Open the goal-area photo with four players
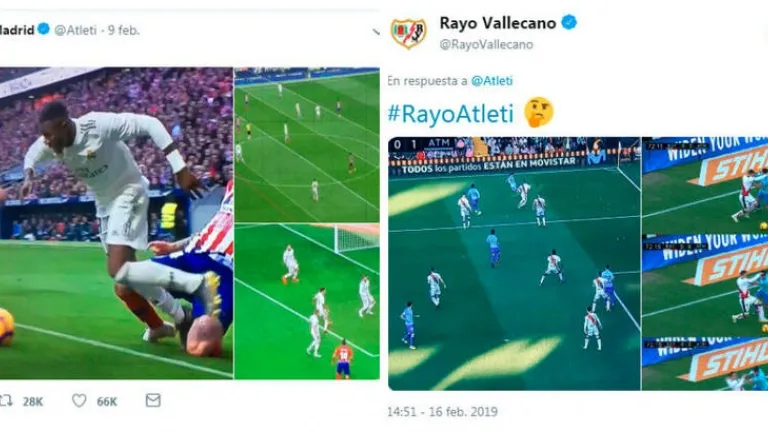The height and width of the screenshot is (432, 768). (x=307, y=301)
